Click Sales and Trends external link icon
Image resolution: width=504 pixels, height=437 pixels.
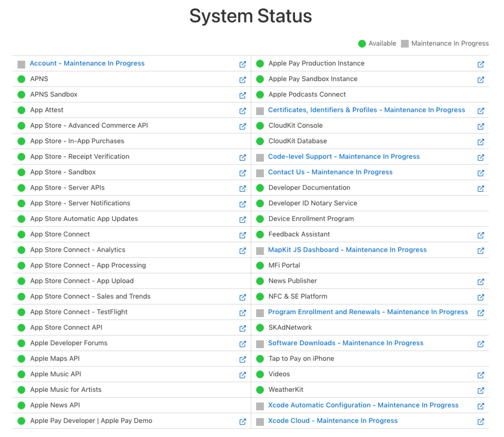click(x=243, y=297)
